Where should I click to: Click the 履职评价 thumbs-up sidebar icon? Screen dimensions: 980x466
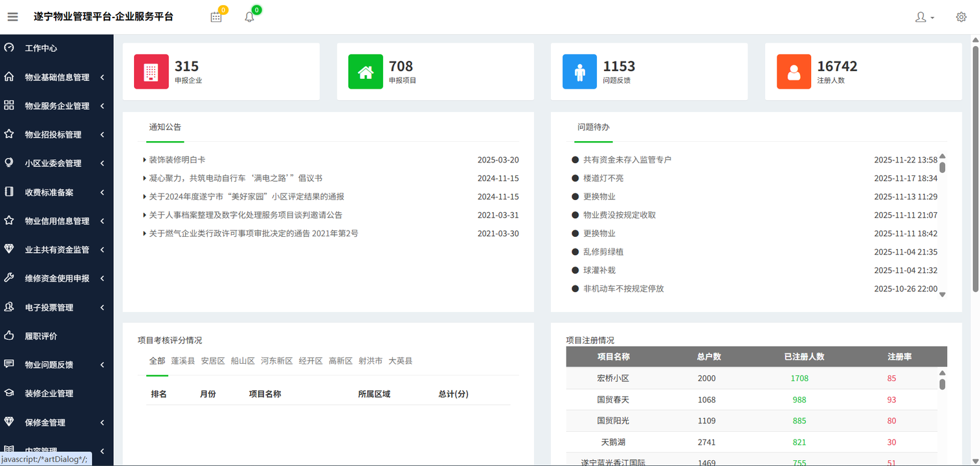(8, 335)
